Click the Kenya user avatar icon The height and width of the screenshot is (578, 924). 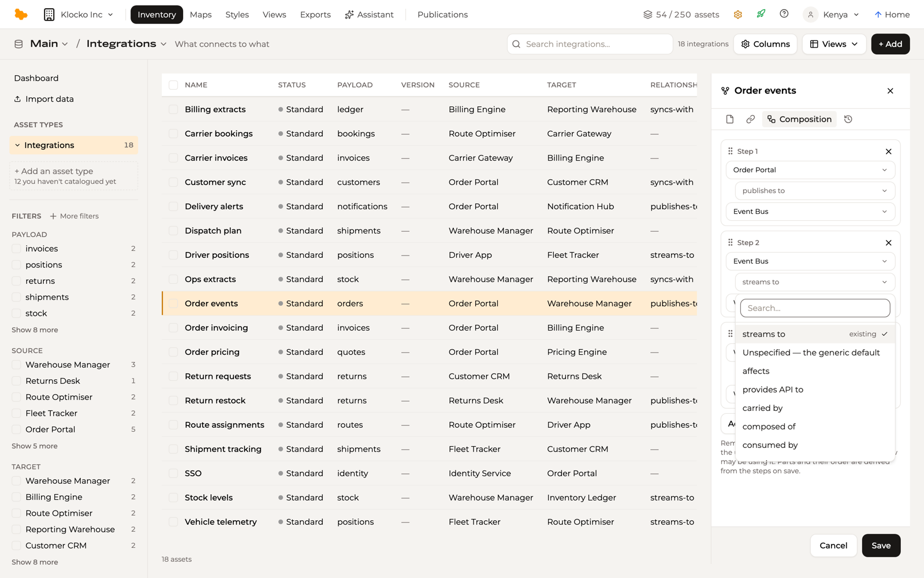click(x=811, y=14)
